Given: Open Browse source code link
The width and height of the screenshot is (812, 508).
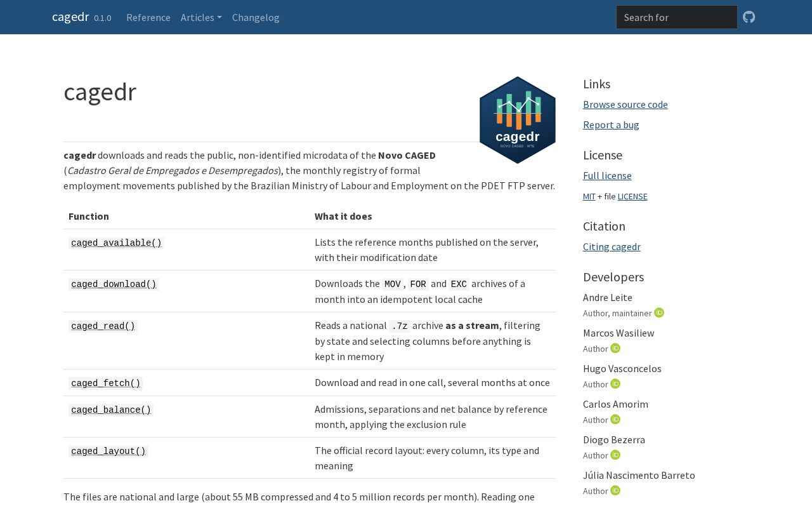Looking at the screenshot, I should click(625, 104).
